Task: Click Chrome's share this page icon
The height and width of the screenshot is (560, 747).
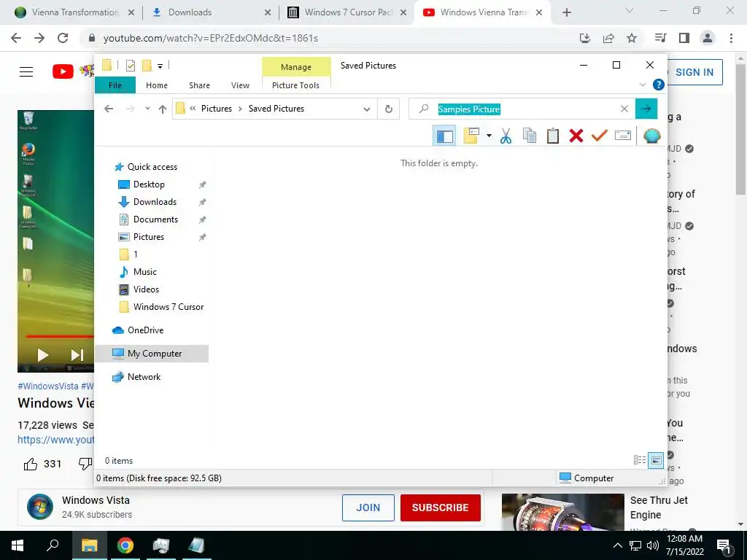Action: click(608, 38)
